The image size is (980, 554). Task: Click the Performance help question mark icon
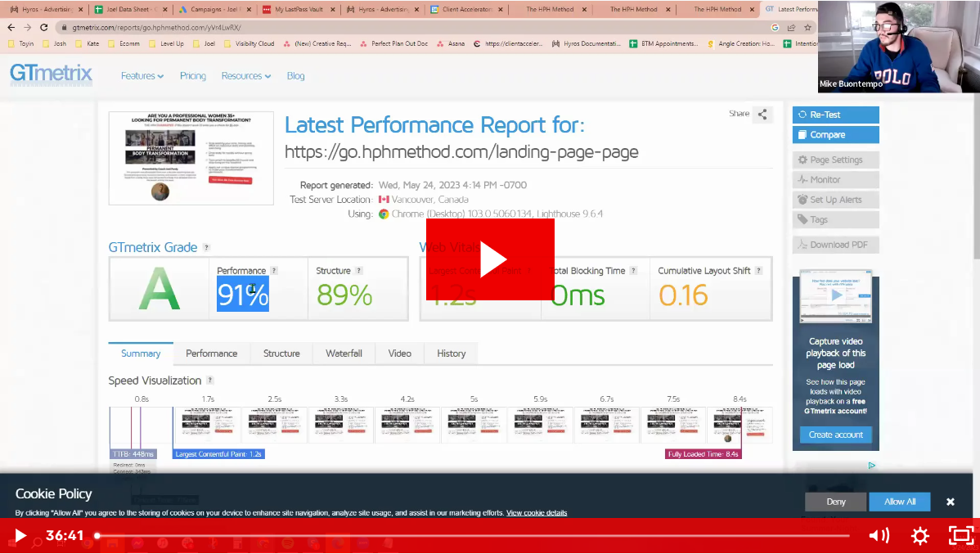pos(274,271)
